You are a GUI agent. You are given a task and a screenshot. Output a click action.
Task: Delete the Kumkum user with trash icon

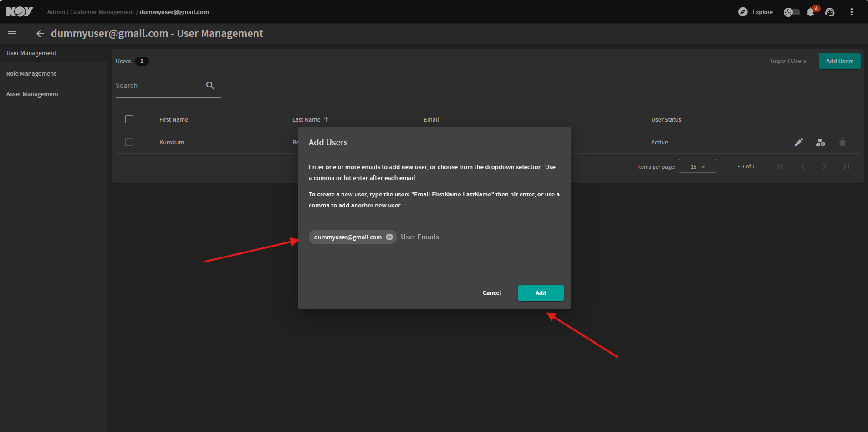[842, 142]
